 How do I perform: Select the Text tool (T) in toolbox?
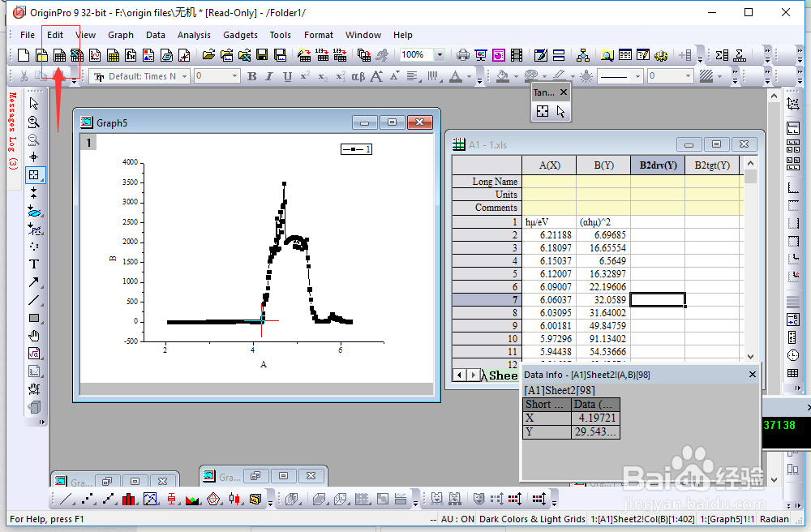pyautogui.click(x=34, y=264)
